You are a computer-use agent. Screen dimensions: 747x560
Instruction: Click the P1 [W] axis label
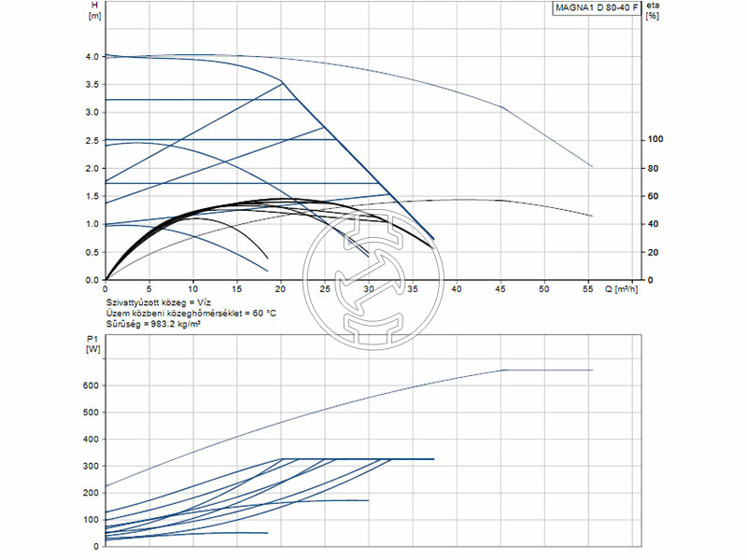[x=93, y=345]
